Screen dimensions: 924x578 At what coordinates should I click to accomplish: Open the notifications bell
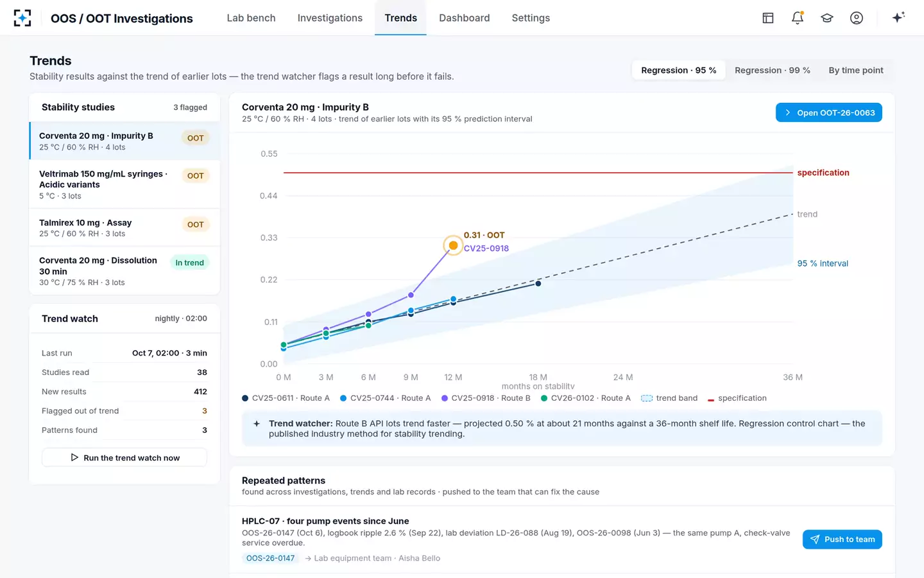798,18
